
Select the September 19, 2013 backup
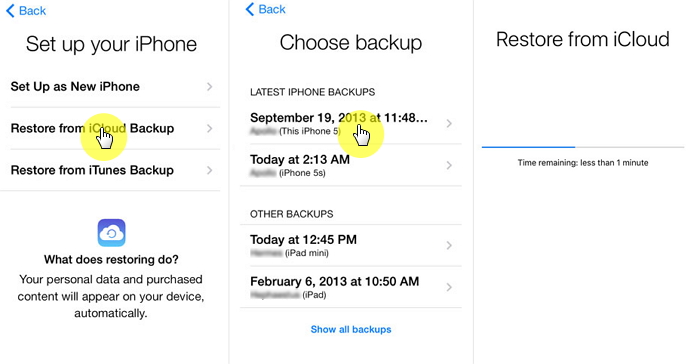point(351,123)
